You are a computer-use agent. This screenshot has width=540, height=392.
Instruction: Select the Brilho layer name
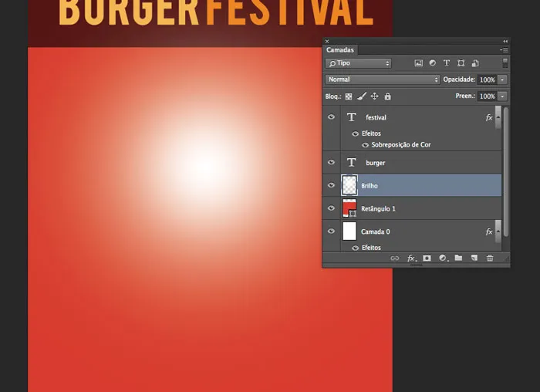(x=370, y=186)
